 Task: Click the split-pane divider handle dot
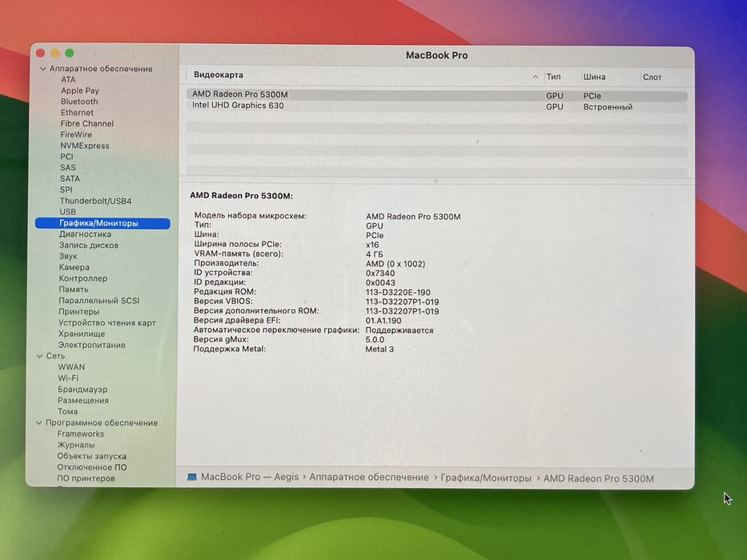[x=436, y=181]
